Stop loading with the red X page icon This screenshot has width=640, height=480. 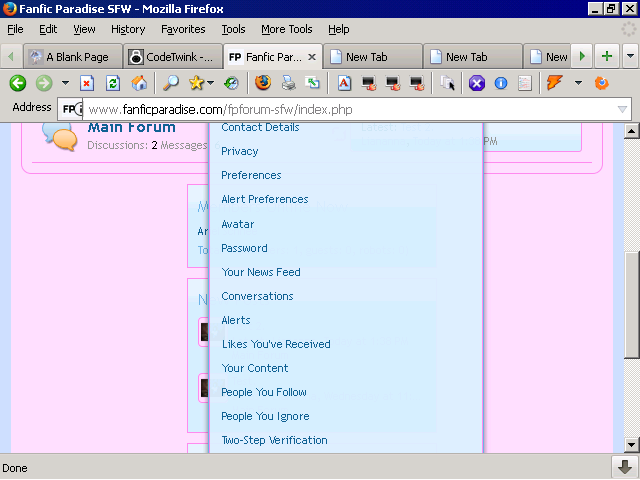point(87,83)
